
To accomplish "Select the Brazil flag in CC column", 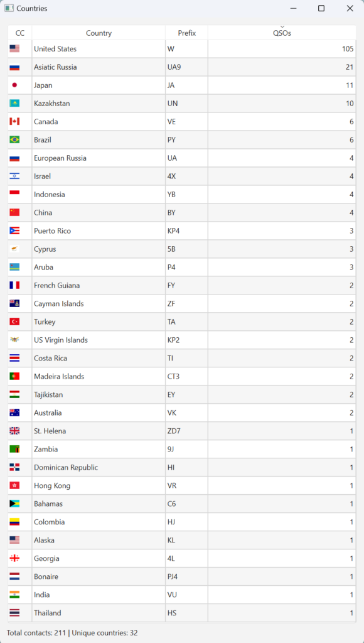I will coord(14,140).
